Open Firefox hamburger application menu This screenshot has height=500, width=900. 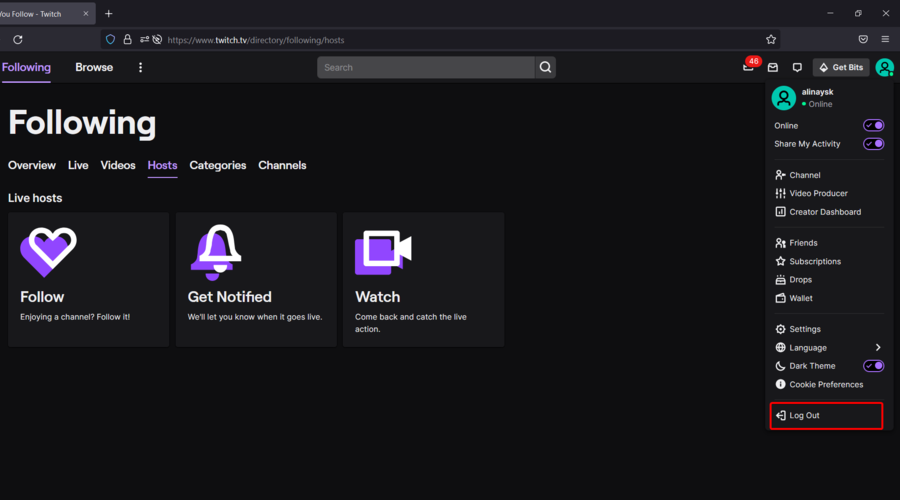click(885, 39)
